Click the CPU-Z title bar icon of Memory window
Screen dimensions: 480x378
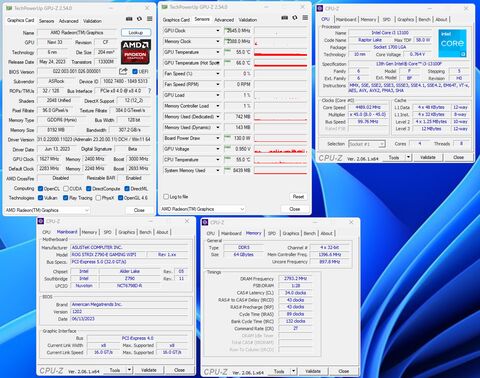pyautogui.click(x=205, y=222)
